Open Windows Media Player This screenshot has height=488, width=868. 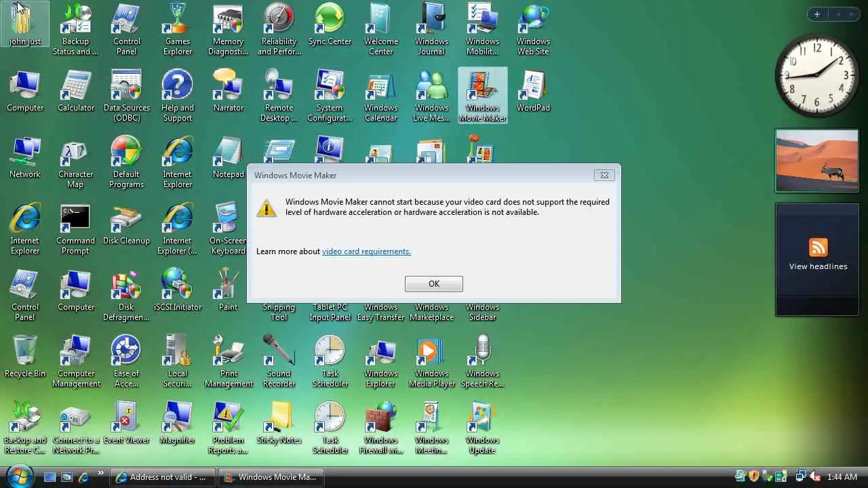431,361
